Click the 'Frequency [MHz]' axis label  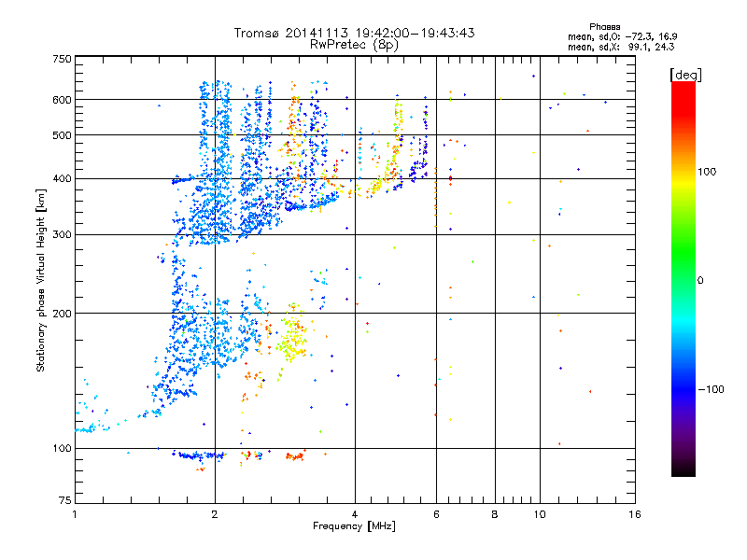coord(354,526)
